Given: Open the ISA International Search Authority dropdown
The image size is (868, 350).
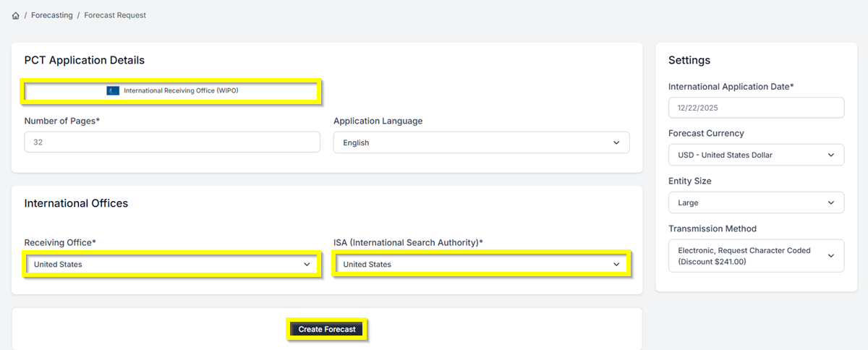Looking at the screenshot, I should (x=481, y=265).
